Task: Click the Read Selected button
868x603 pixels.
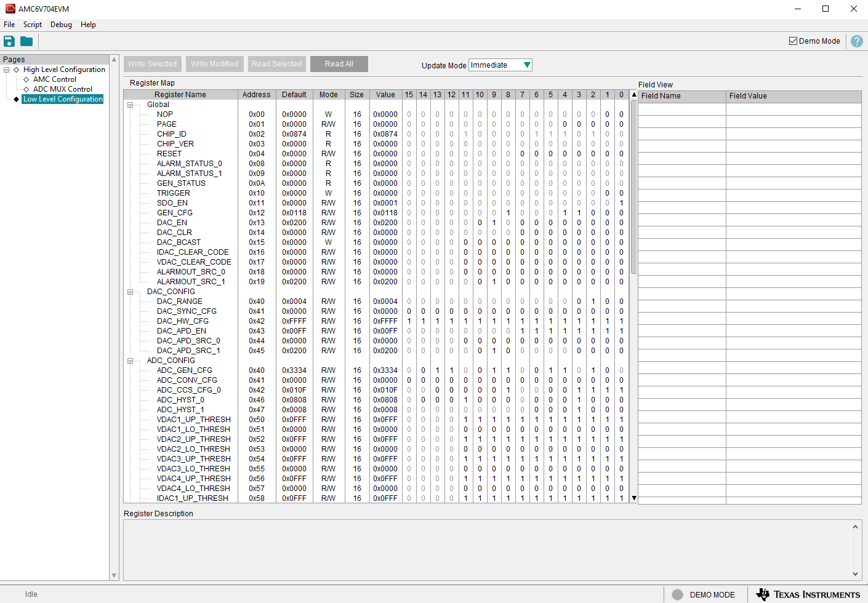Action: click(276, 64)
